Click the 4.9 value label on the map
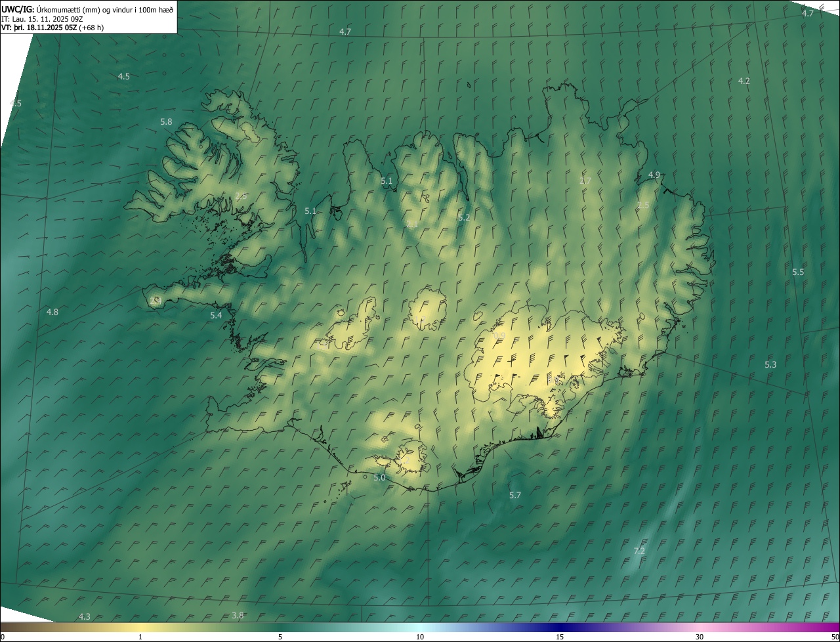 click(654, 175)
